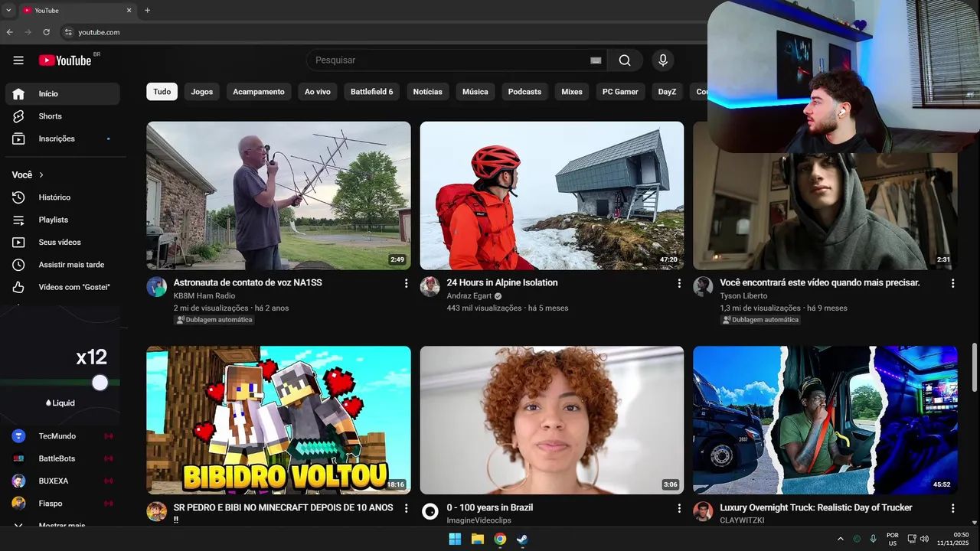
Task: Open Início in the sidebar
Action: (63, 93)
